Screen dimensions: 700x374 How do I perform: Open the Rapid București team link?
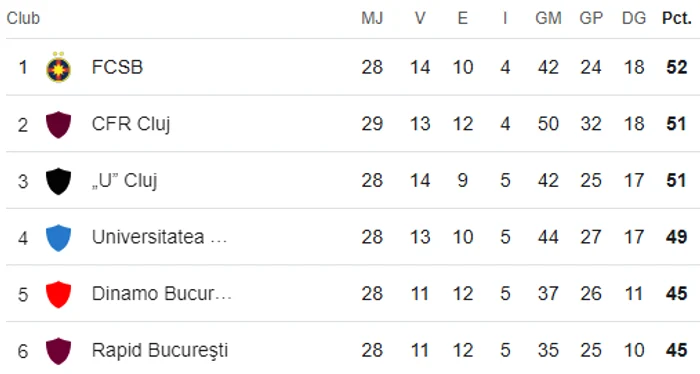click(x=160, y=351)
